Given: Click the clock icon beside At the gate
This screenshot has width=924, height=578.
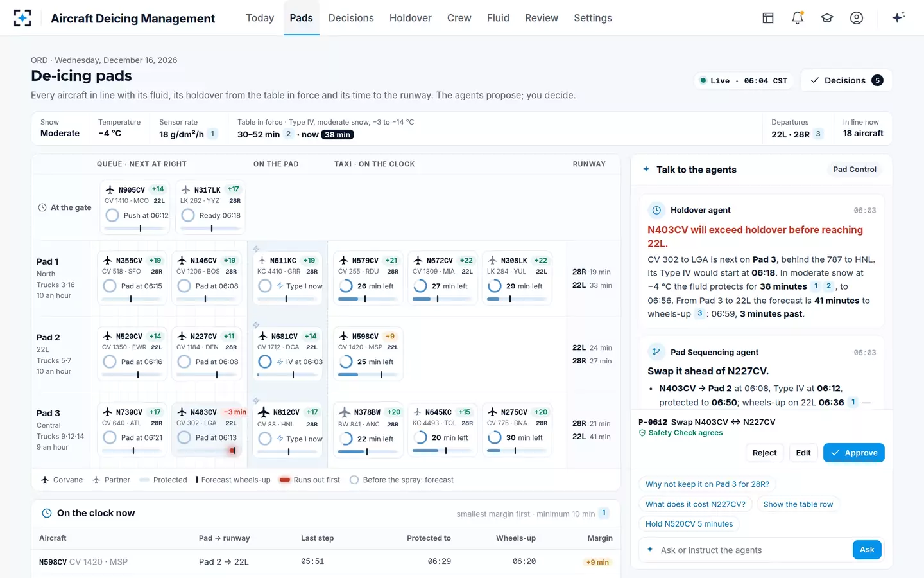Looking at the screenshot, I should (42, 207).
